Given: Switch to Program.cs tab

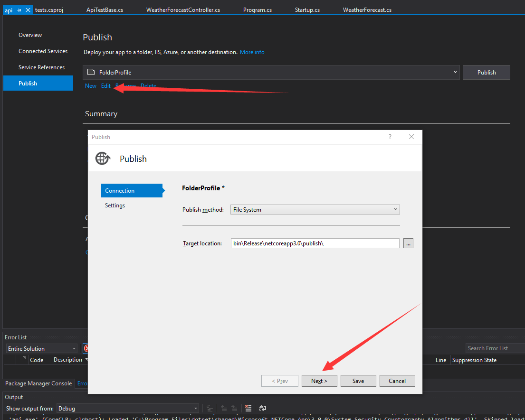Looking at the screenshot, I should (x=258, y=10).
